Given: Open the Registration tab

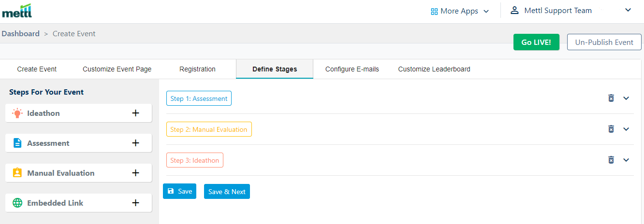Looking at the screenshot, I should 197,69.
